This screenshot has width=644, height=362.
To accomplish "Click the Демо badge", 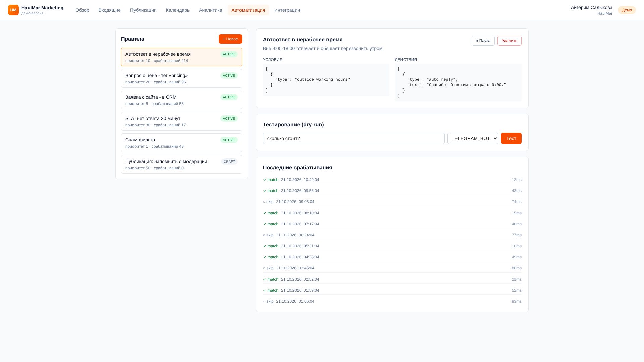I will coord(627,10).
